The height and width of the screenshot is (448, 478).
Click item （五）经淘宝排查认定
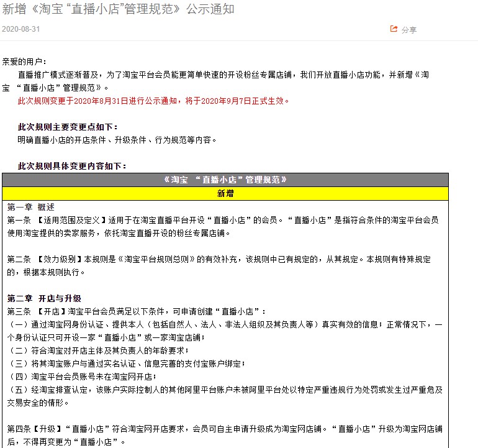[225, 396]
